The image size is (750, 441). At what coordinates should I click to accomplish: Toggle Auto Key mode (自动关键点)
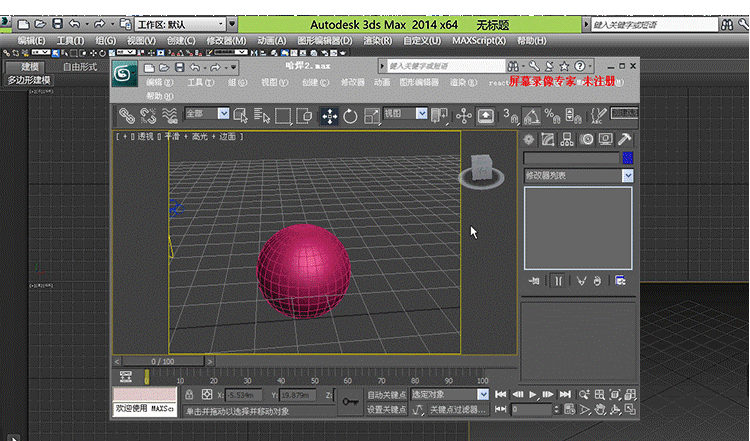pos(385,395)
